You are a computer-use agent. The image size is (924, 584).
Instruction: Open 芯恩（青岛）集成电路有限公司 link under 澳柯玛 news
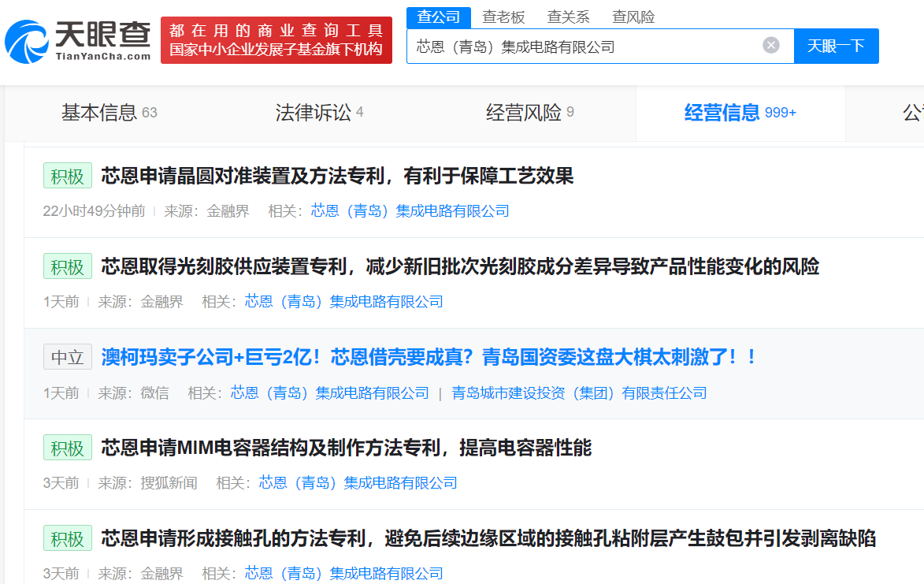tap(330, 393)
